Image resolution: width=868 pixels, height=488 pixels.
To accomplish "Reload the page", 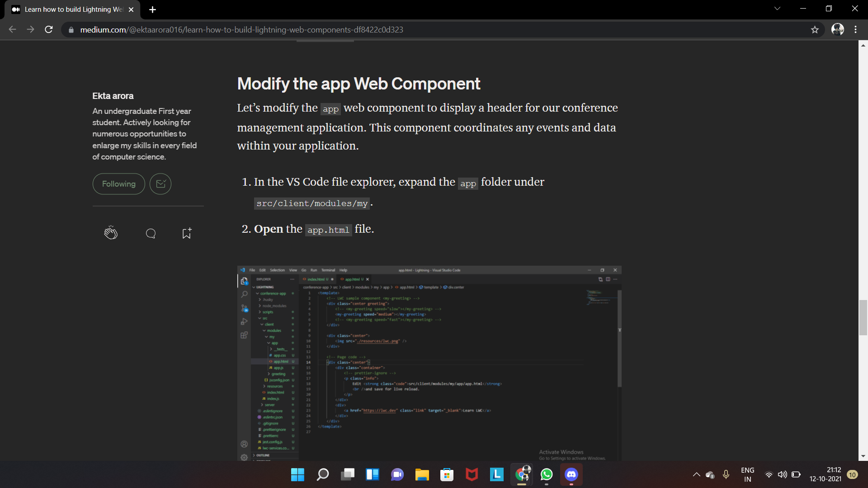I will [49, 30].
